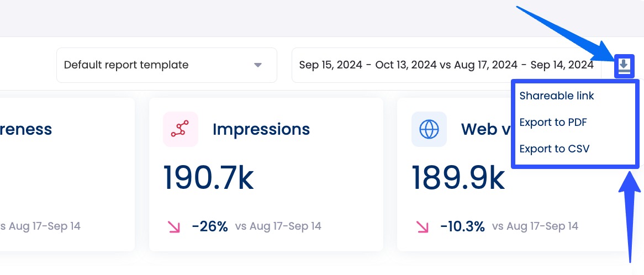This screenshot has height=275, width=644.
Task: Select Export to CSV option
Action: pos(554,149)
